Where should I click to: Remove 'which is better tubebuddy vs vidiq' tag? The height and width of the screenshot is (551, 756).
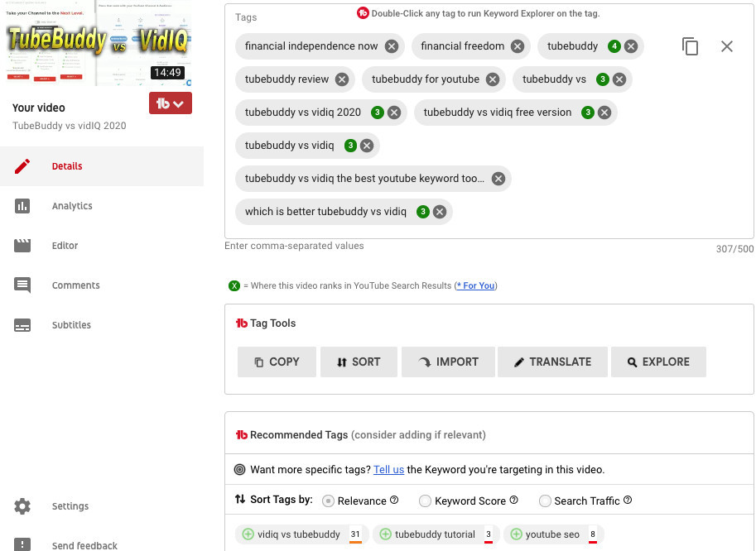coord(439,212)
